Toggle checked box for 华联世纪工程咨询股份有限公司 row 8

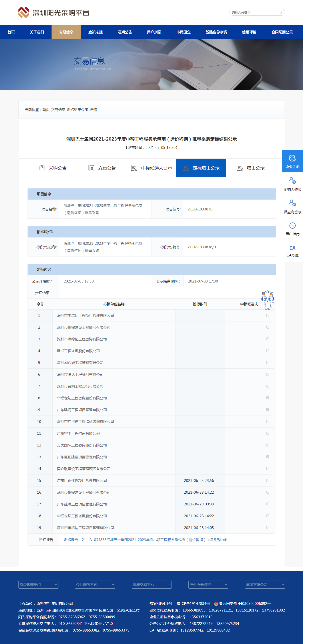[x=268, y=398]
